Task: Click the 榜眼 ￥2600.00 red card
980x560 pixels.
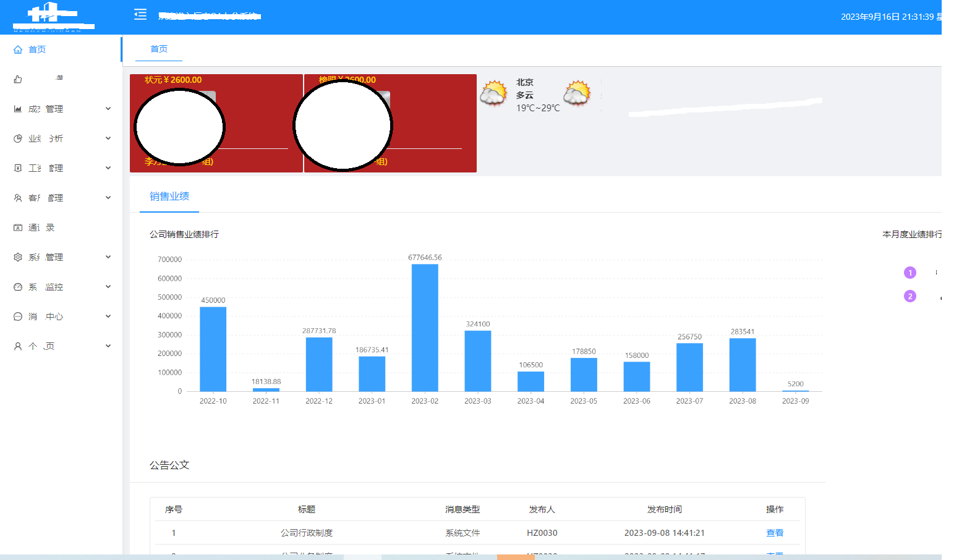Action: [x=390, y=123]
